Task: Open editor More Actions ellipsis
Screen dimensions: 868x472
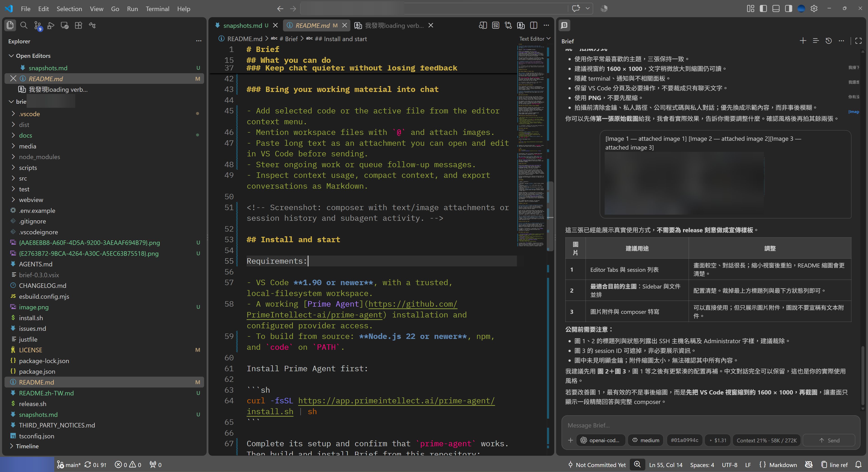Action: tap(546, 25)
